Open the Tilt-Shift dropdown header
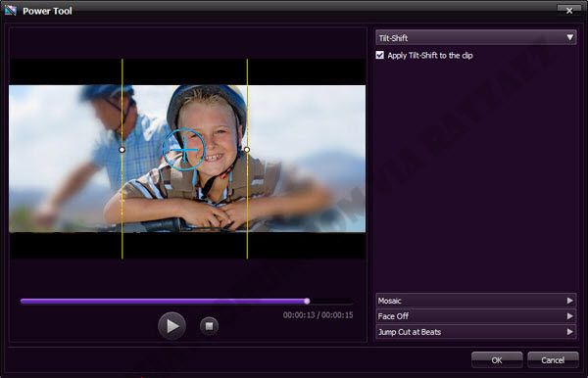Screen dimensions: 588x378 [476, 37]
